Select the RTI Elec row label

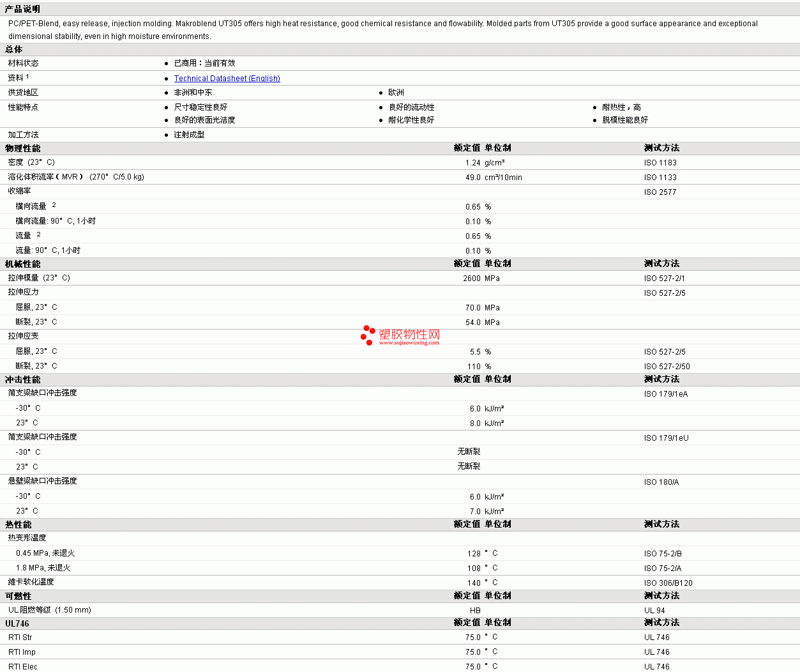coord(23,667)
